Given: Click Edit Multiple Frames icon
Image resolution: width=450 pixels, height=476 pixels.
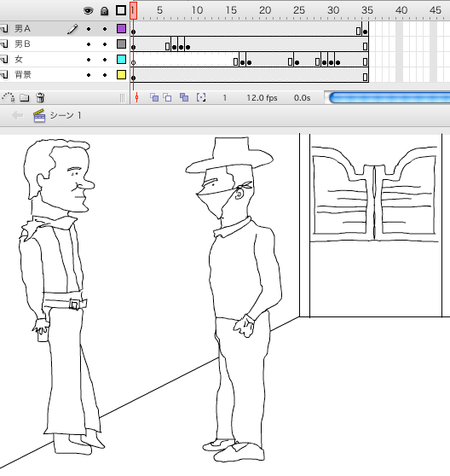Looking at the screenshot, I should pos(184,97).
